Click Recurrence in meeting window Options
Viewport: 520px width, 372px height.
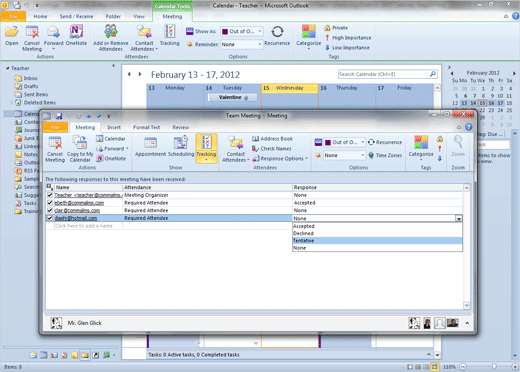coord(385,142)
